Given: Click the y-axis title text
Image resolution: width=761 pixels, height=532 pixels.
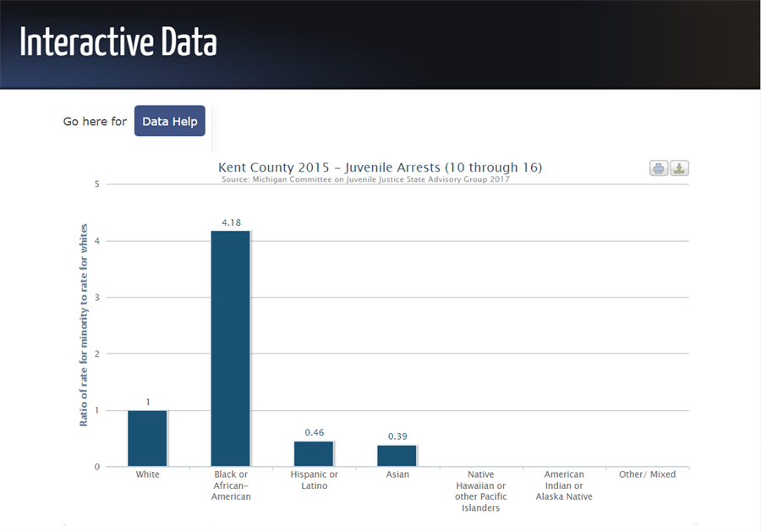Looking at the screenshot, I should point(84,325).
